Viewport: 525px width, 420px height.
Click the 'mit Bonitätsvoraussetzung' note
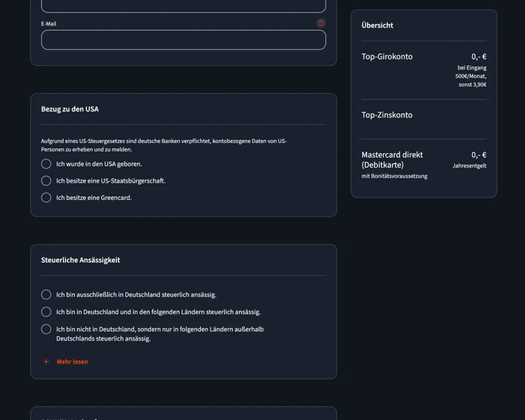394,176
